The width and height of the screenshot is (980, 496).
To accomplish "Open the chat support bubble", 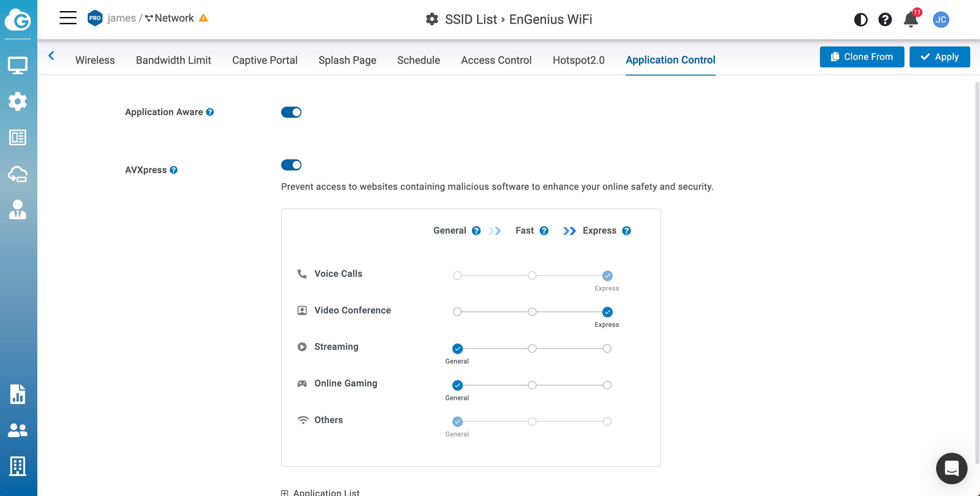I will (x=951, y=468).
